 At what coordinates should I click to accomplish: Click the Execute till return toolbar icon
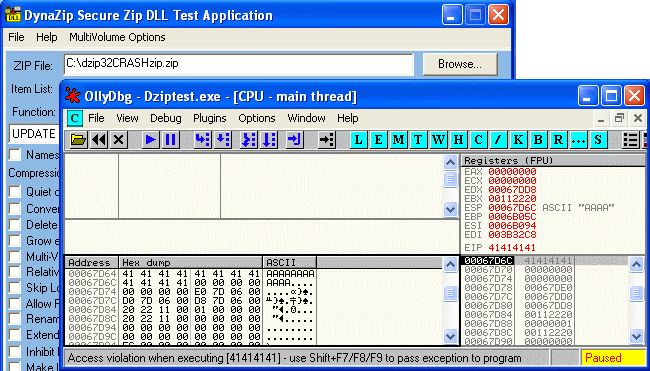point(295,140)
